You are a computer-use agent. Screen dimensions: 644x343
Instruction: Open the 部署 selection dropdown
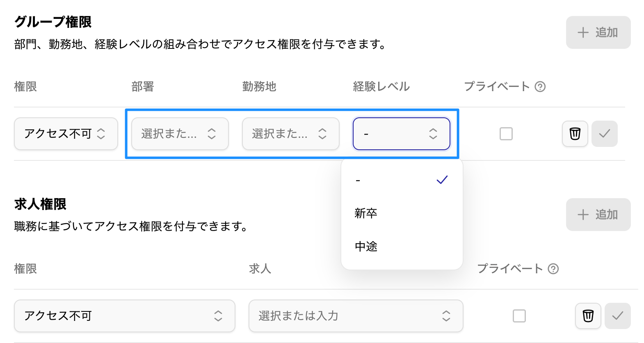180,134
